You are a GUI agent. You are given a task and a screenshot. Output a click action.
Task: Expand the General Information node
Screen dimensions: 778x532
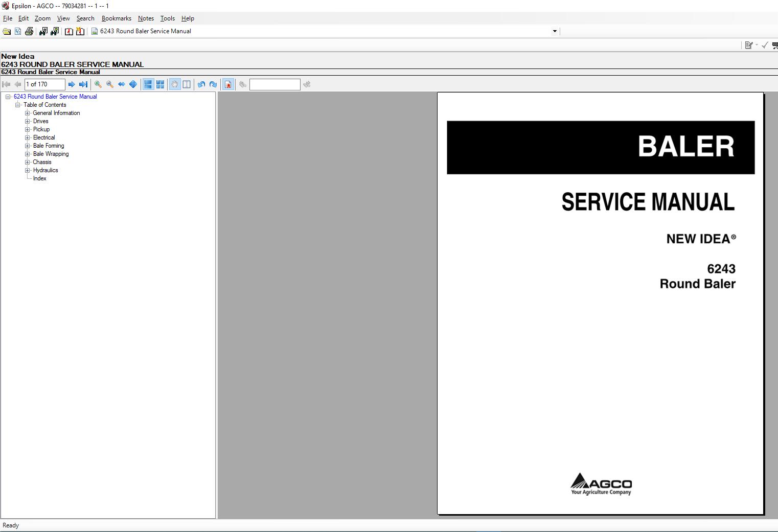click(28, 113)
